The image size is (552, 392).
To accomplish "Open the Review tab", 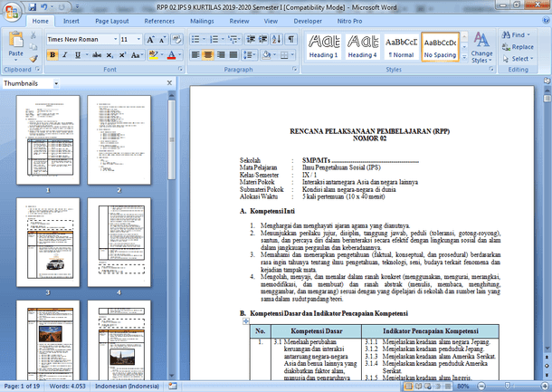I will click(239, 21).
